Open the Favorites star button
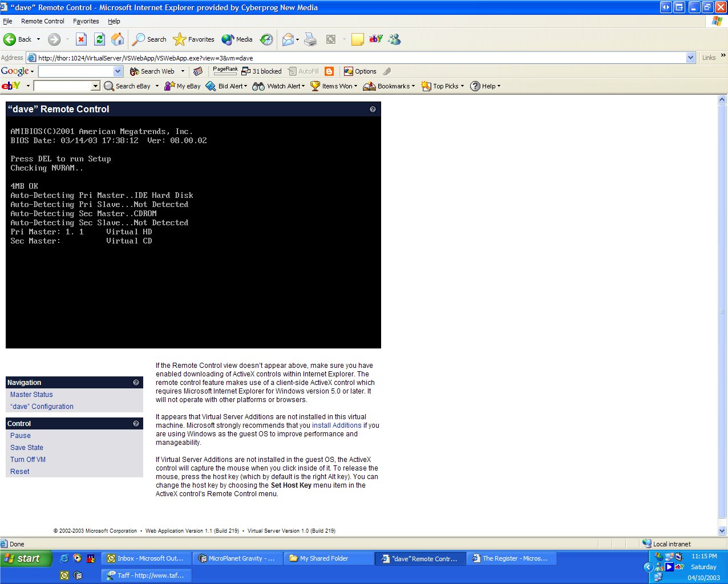Image resolution: width=728 pixels, height=584 pixels. [194, 39]
